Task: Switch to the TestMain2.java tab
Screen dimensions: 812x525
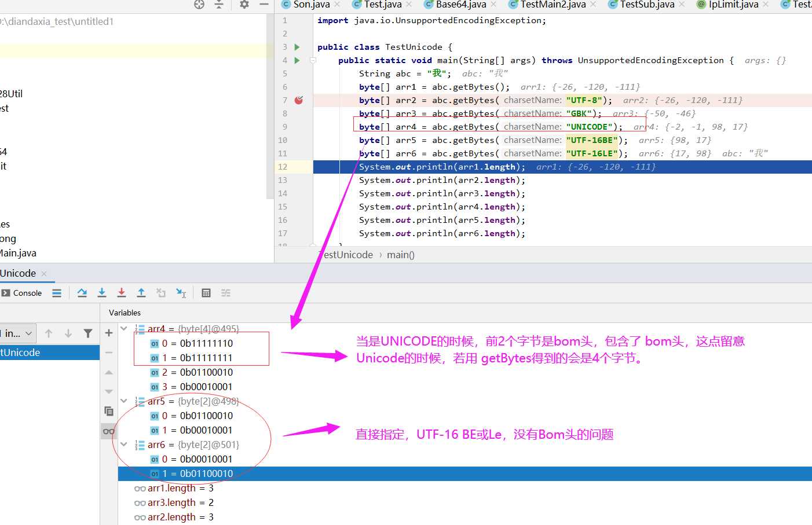Action: (x=547, y=5)
